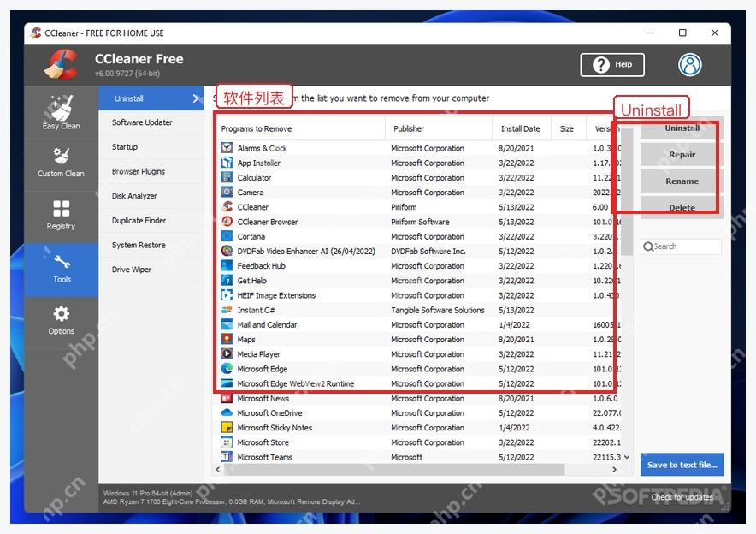Click the user account profile icon
Screen dimensions: 756x534
(690, 65)
